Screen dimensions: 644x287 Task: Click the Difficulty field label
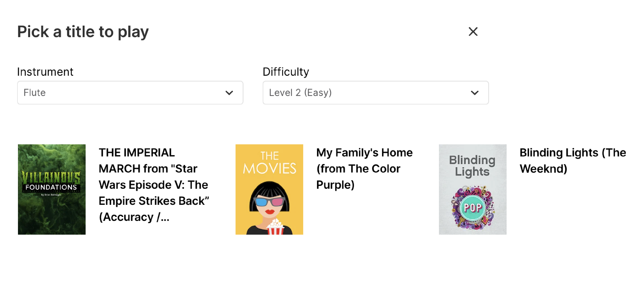tap(286, 72)
